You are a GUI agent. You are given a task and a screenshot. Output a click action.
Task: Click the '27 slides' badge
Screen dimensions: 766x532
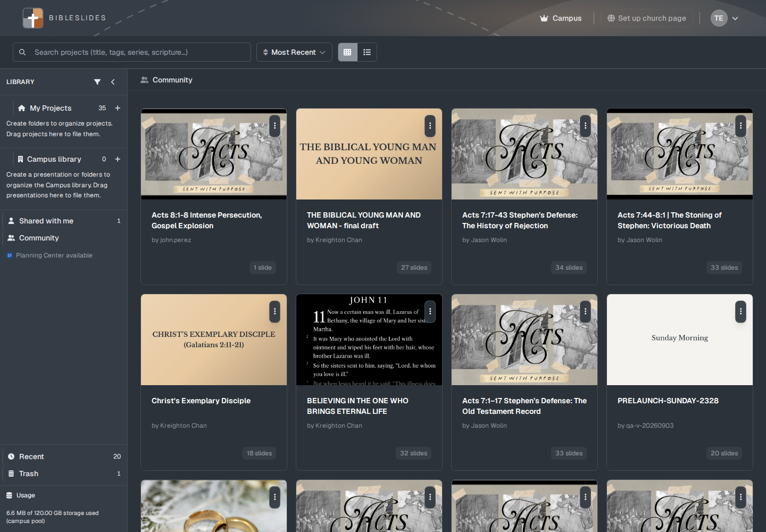point(414,268)
